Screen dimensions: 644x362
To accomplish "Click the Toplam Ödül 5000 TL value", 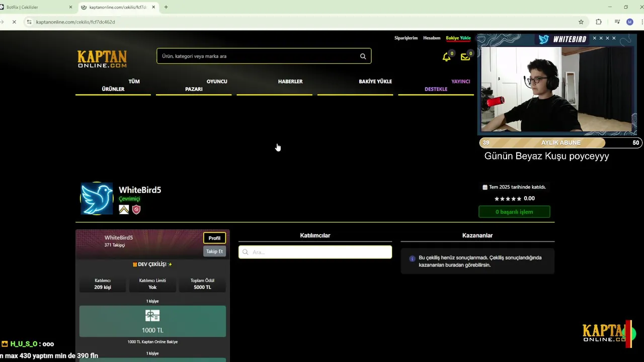I will (x=202, y=288).
